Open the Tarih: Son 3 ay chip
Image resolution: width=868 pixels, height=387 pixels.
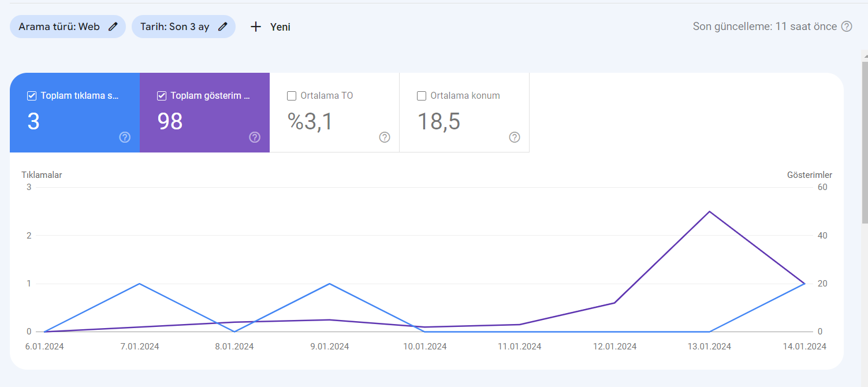(184, 27)
